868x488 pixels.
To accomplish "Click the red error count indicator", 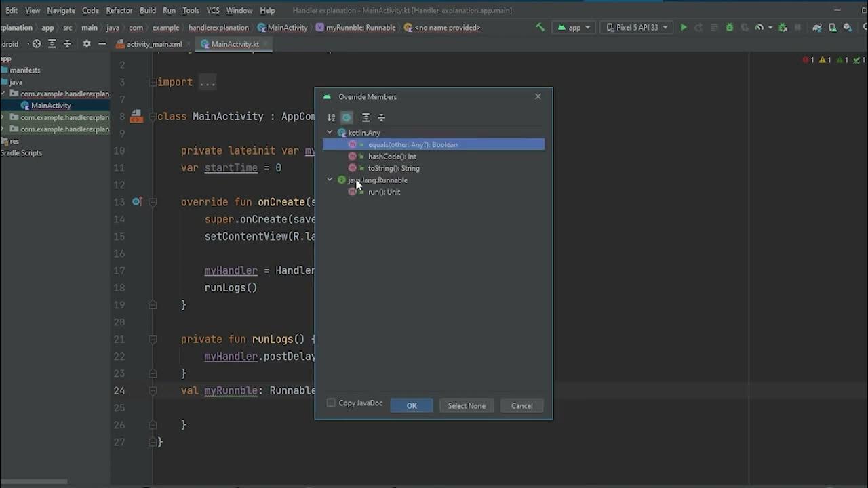I will pyautogui.click(x=808, y=60).
